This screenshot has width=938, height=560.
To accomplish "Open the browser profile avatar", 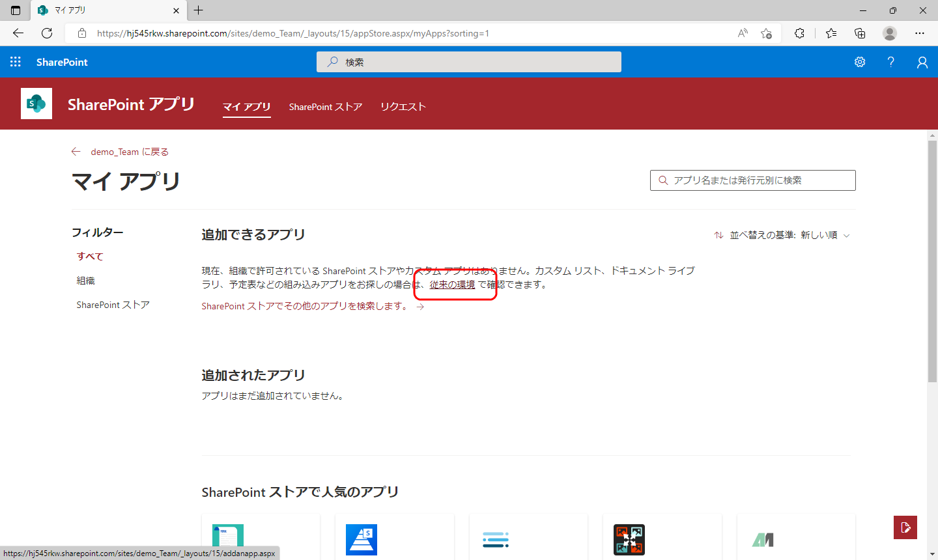I will (890, 33).
